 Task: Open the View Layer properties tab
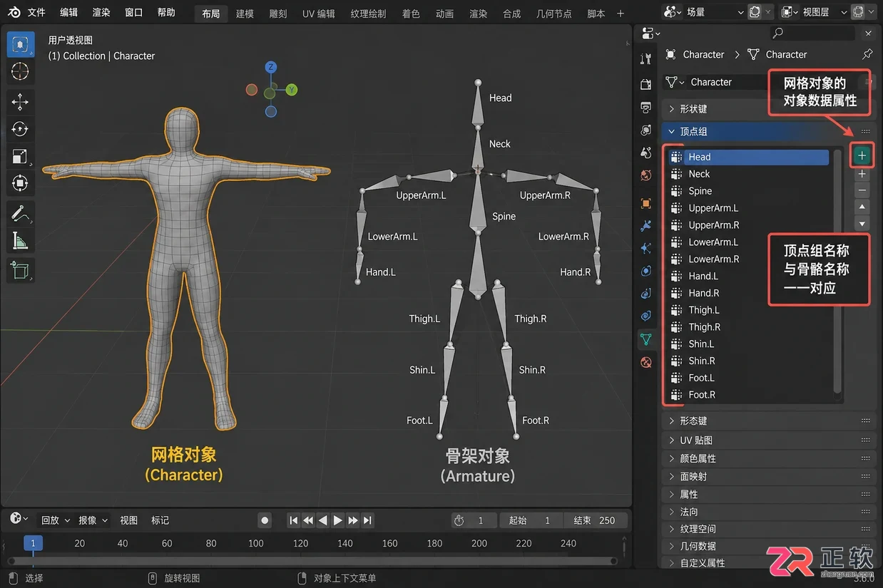pyautogui.click(x=646, y=130)
